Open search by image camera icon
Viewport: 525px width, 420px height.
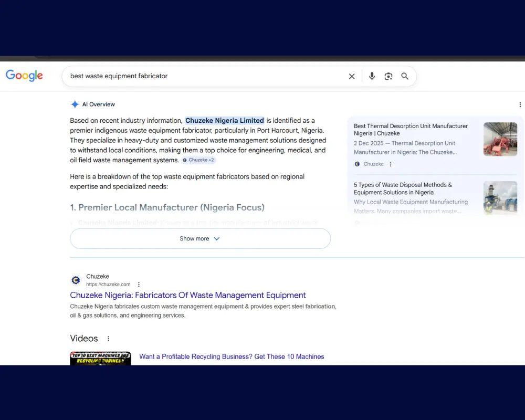click(388, 76)
